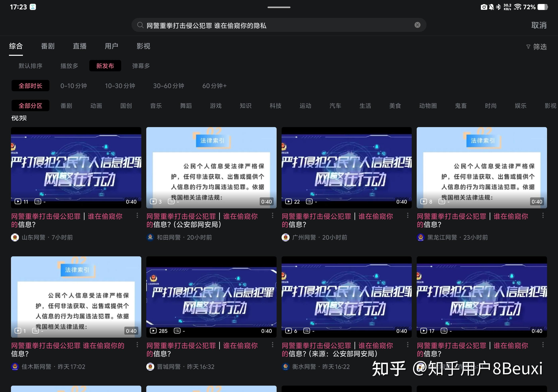
Task: Tap the camera status bar icon
Action: point(484,7)
